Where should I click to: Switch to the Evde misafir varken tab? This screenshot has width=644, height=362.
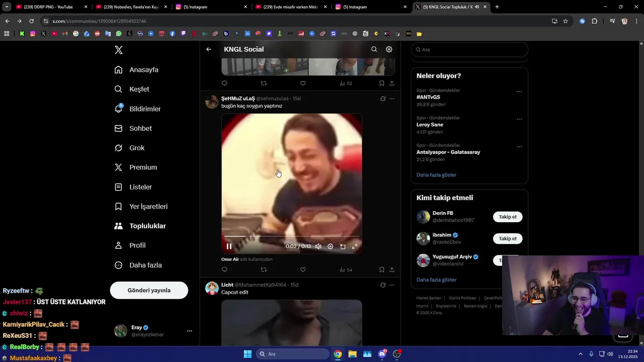290,7
